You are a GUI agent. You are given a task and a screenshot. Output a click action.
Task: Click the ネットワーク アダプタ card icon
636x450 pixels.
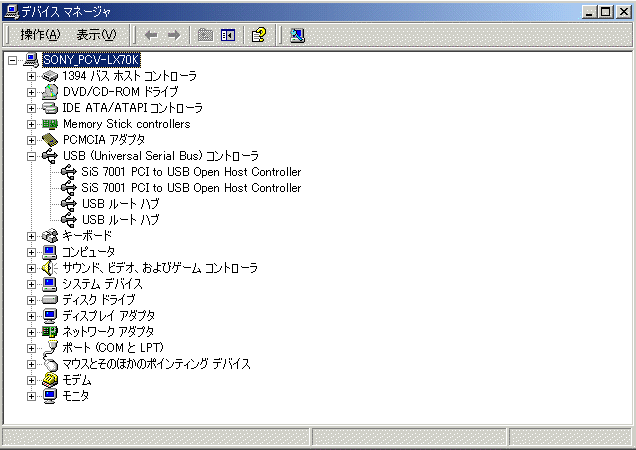[x=50, y=332]
